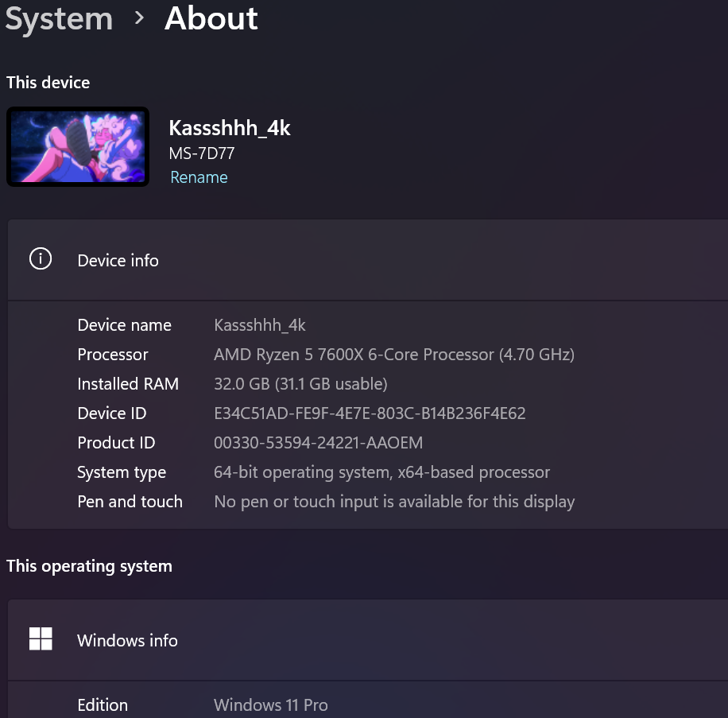
Task: Click the Product ID value 00330-53594-24221-AAOEM
Action: (318, 443)
